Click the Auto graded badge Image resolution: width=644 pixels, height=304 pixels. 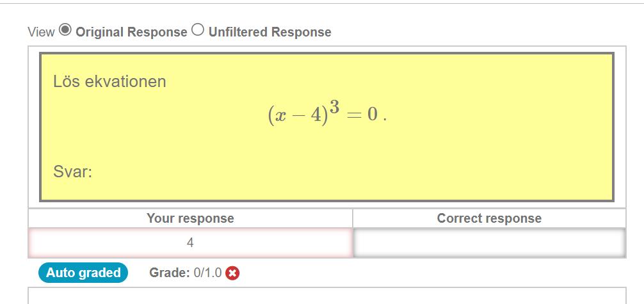point(83,273)
